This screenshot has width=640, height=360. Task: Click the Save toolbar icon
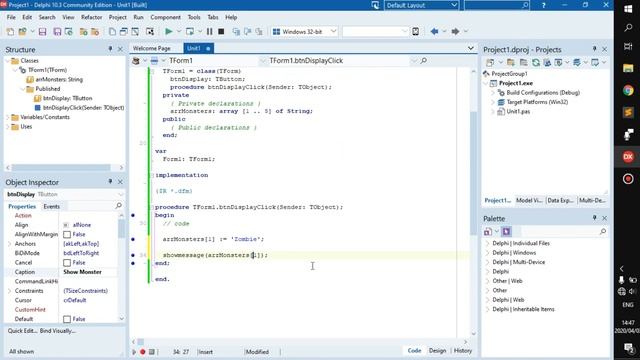tap(42, 31)
